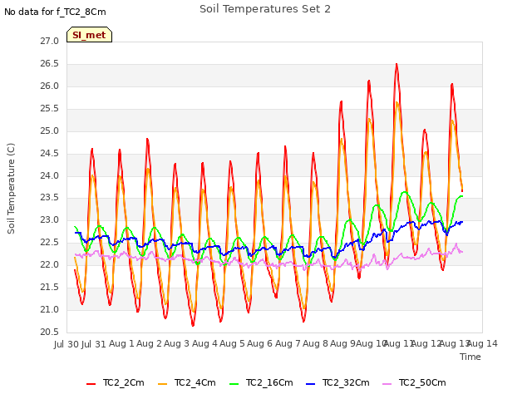Screen dimensions: 532x399
Task: Click the Soil Temperature (C) axis label
Action: [x=11, y=189]
